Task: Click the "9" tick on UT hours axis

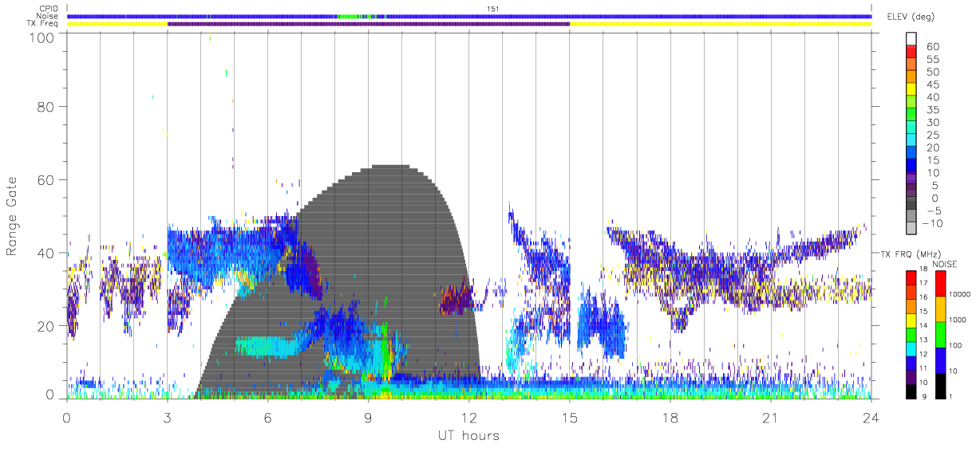Action: point(368,417)
